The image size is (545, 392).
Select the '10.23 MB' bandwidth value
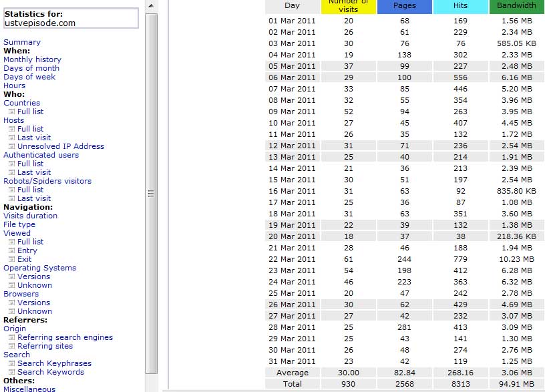click(x=516, y=259)
